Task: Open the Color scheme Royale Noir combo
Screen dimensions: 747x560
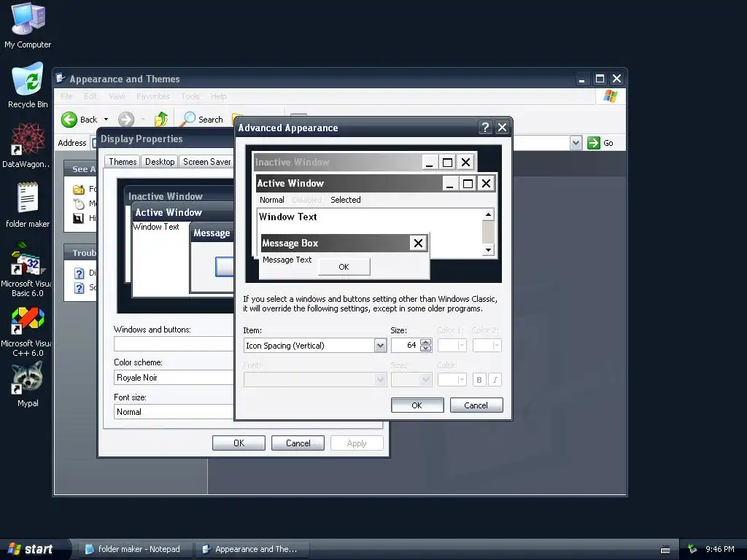Action: (x=174, y=378)
